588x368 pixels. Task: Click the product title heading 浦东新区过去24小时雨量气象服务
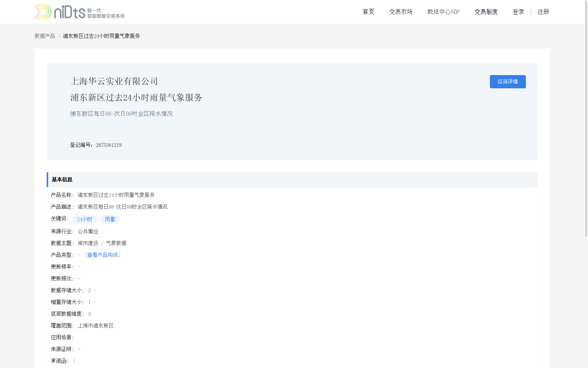point(136,97)
